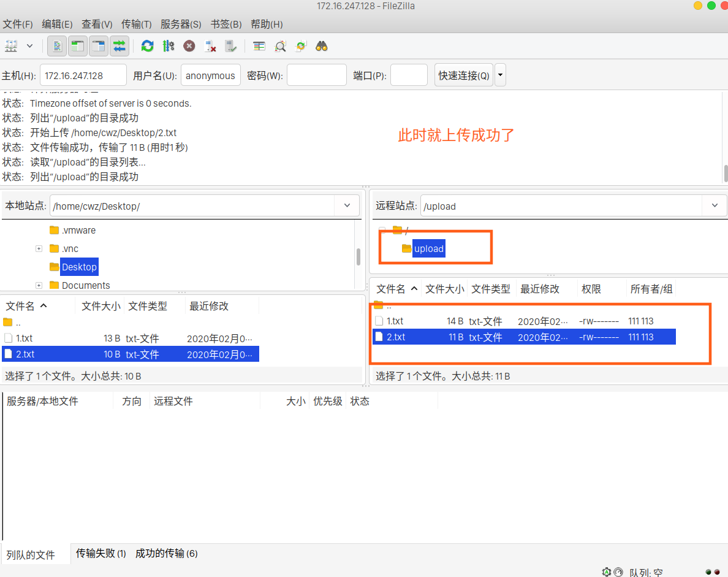
Task: Switch to 传输失败 (1) tab
Action: (x=100, y=553)
